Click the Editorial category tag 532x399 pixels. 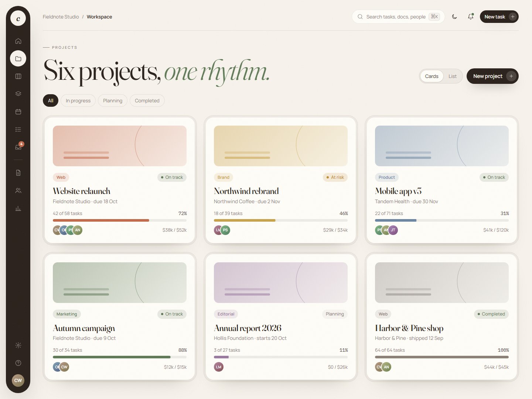[x=226, y=314]
